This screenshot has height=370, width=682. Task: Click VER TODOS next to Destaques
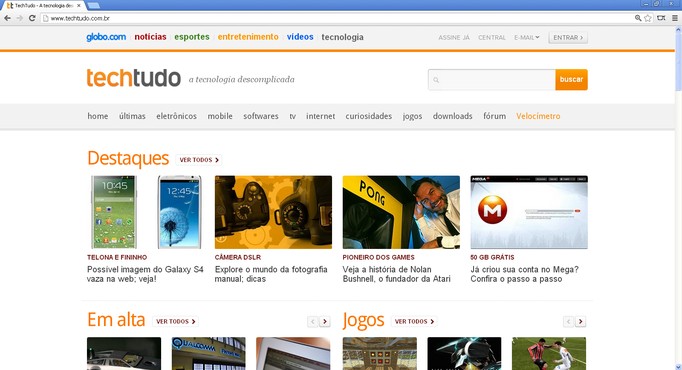[x=199, y=160]
